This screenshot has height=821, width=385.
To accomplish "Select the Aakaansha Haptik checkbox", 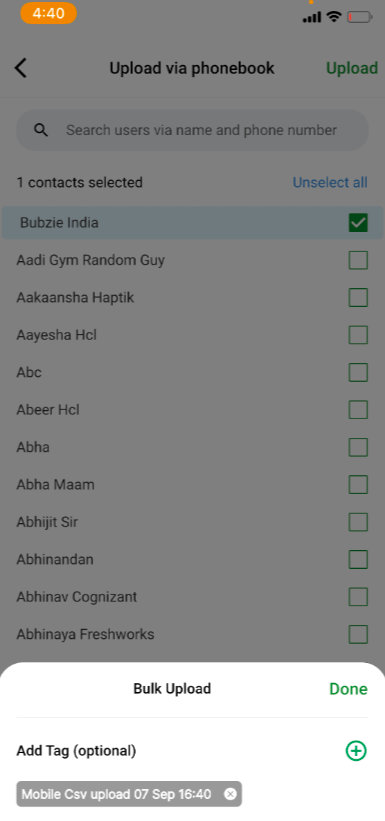I will click(358, 297).
